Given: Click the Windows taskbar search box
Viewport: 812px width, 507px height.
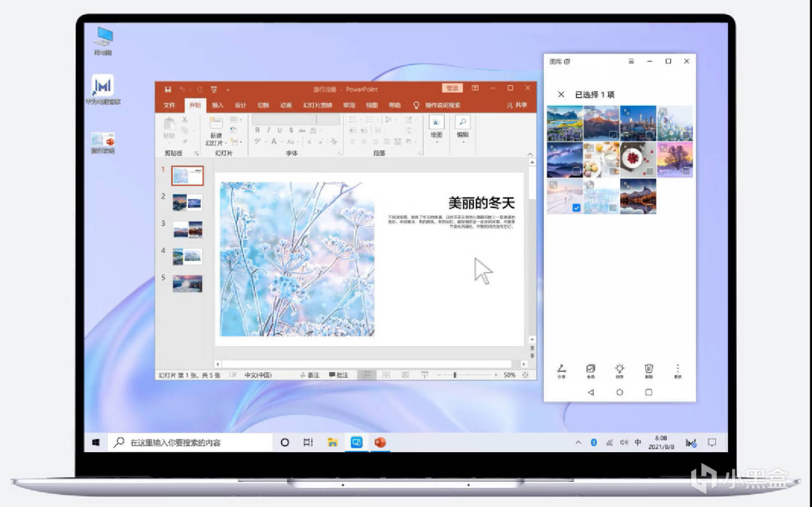Looking at the screenshot, I should click(x=189, y=443).
